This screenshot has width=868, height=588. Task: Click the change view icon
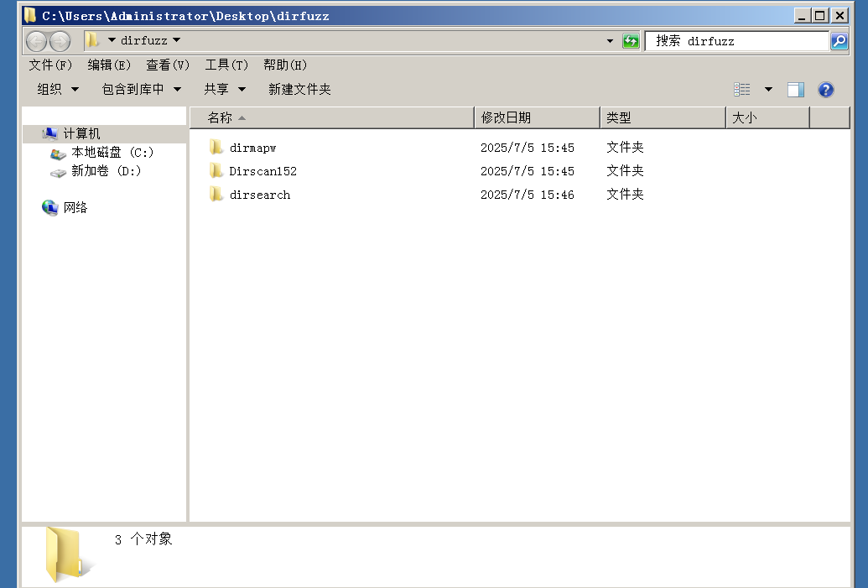coord(742,90)
